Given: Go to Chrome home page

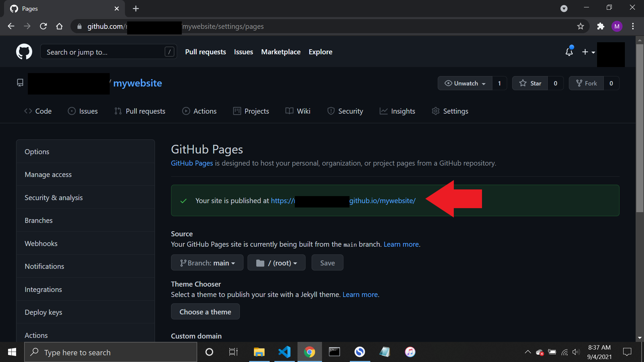Looking at the screenshot, I should 59,26.
